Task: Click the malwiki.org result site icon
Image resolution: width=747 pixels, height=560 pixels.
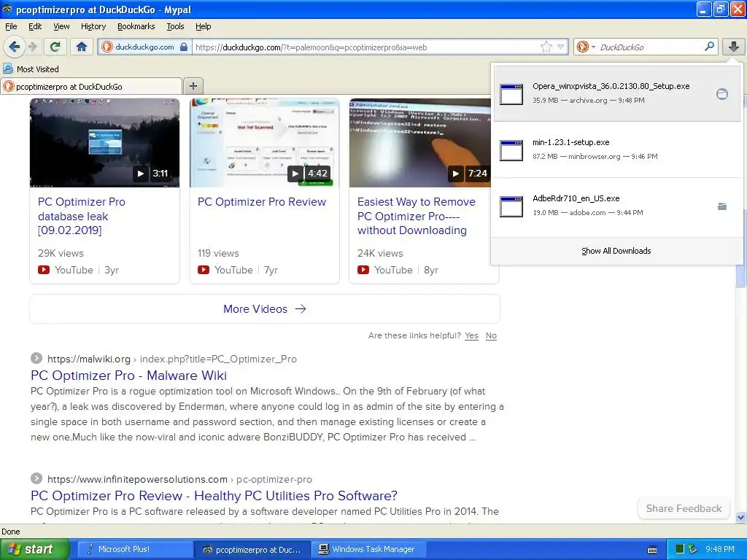Action: click(36, 358)
